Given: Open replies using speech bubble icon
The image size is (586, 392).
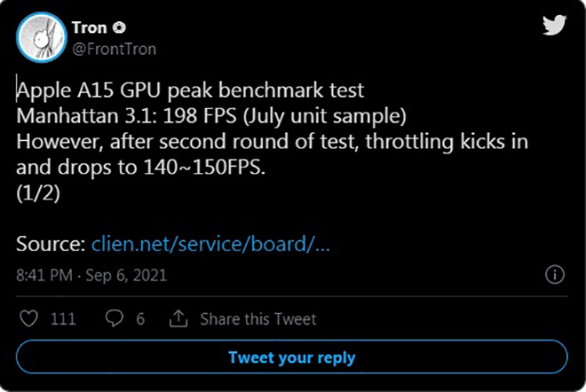Looking at the screenshot, I should click(114, 318).
